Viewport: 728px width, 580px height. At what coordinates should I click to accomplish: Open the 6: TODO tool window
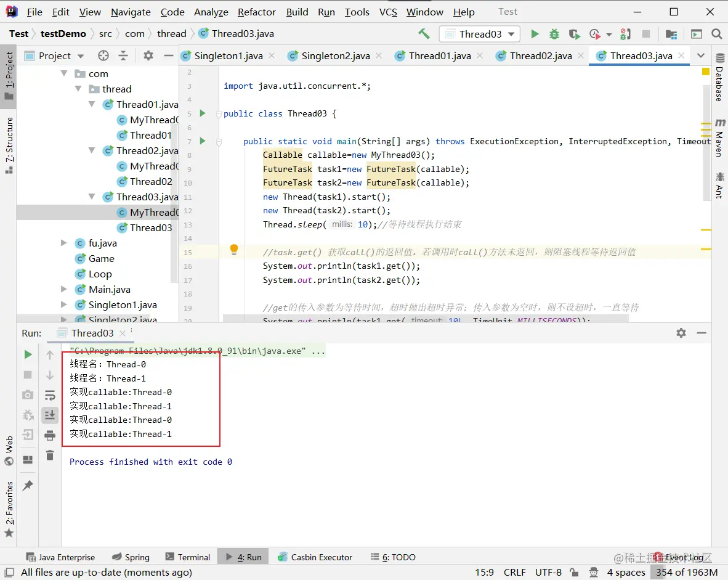pos(393,557)
